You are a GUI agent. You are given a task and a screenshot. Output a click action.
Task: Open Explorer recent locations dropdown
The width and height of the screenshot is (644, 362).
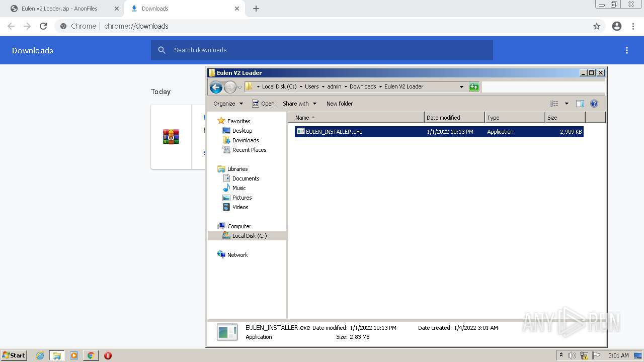click(x=240, y=87)
